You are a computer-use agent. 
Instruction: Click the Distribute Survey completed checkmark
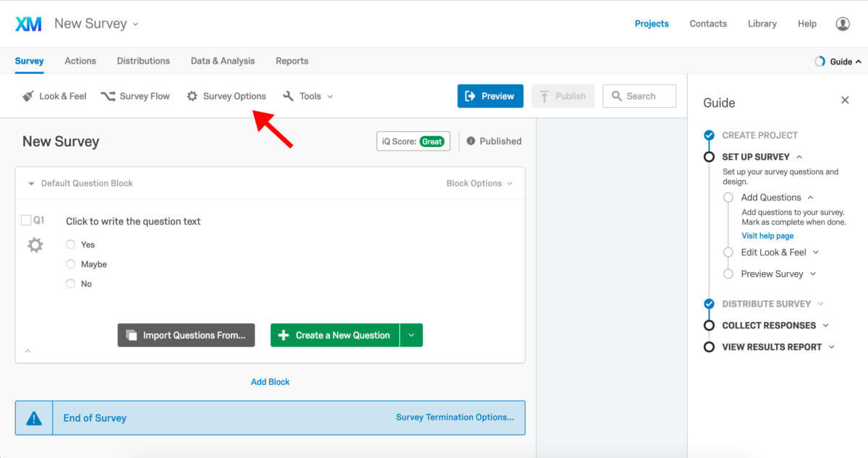709,304
